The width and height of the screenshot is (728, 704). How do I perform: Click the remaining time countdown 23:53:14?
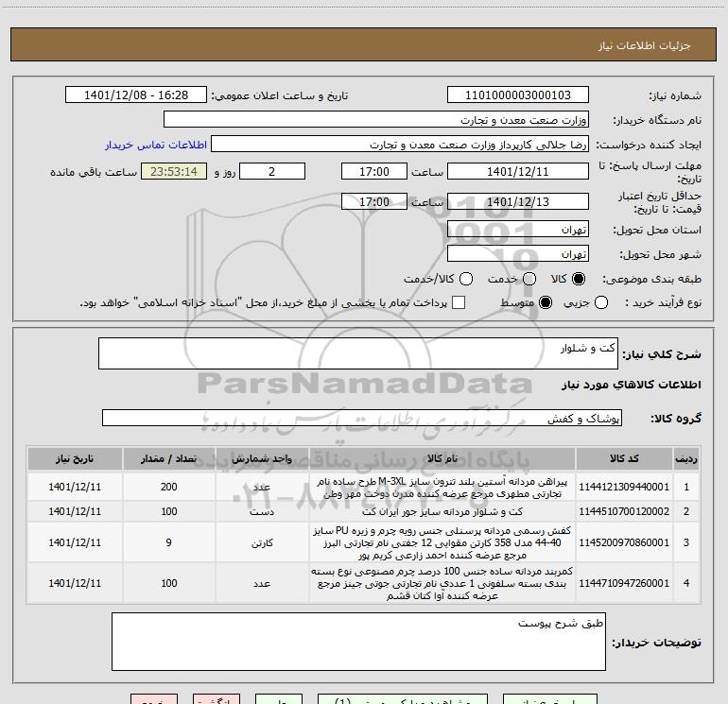(x=174, y=171)
